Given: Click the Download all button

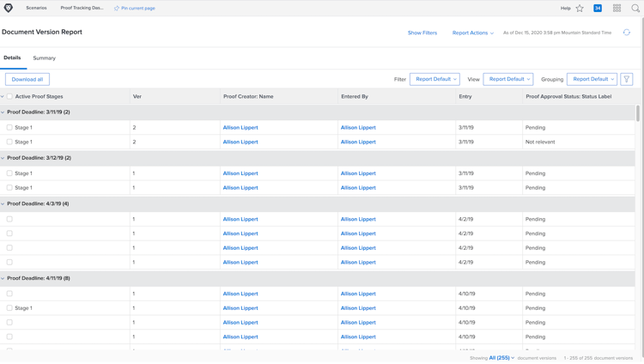Looking at the screenshot, I should (x=27, y=79).
